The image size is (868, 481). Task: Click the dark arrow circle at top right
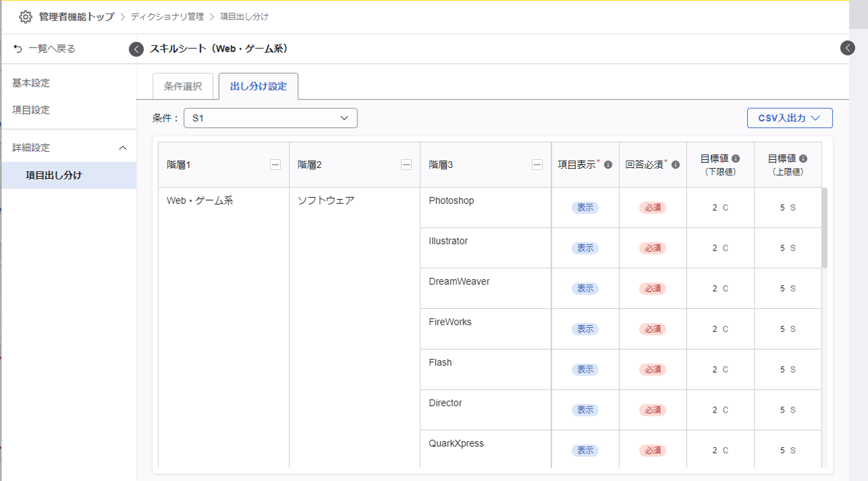tap(848, 48)
